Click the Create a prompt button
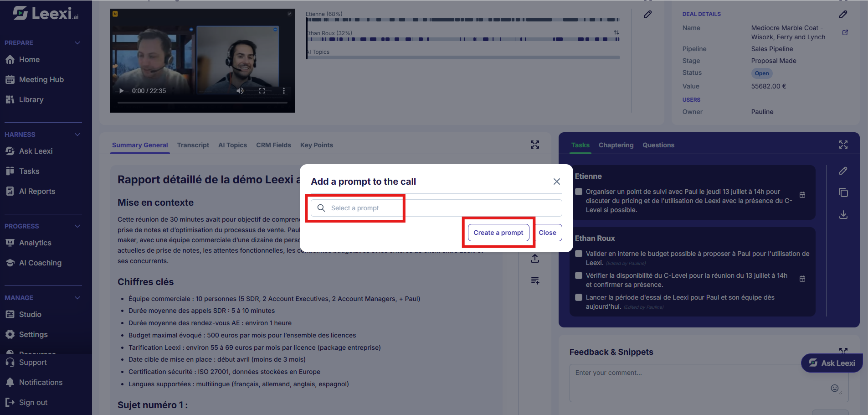This screenshot has height=415, width=868. (498, 233)
